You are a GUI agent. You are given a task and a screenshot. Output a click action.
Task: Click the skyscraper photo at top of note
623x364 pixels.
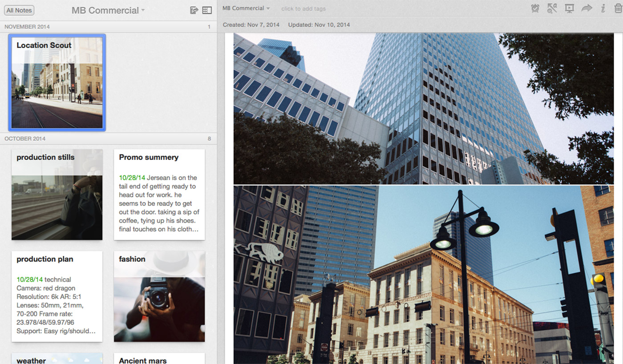pyautogui.click(x=424, y=108)
